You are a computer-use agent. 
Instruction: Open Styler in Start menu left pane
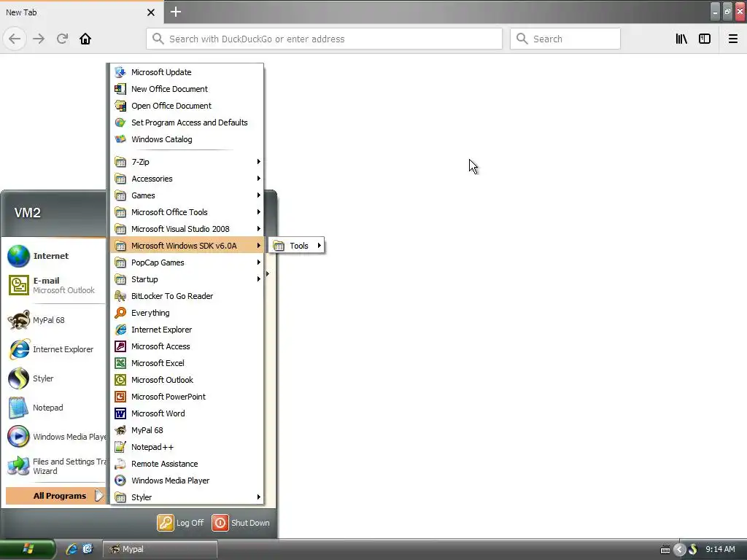(x=55, y=378)
